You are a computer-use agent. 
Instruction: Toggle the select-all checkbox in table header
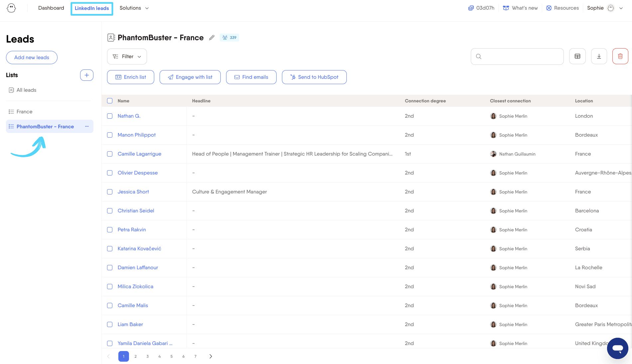(x=110, y=101)
